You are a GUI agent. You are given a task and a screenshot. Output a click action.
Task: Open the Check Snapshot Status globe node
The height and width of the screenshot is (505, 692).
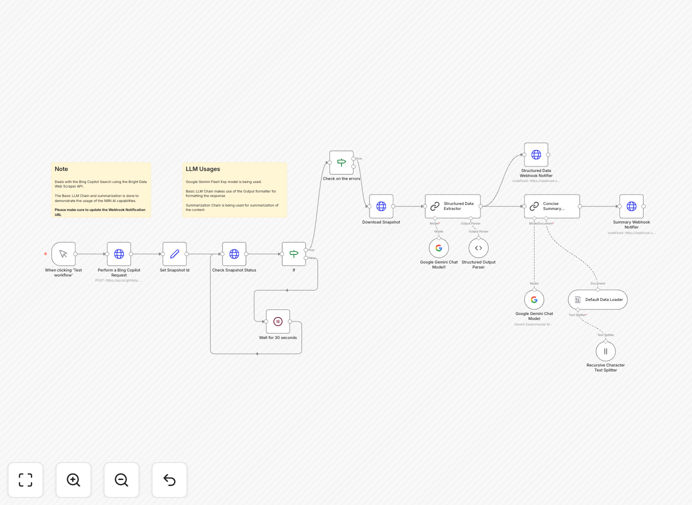pyautogui.click(x=234, y=254)
